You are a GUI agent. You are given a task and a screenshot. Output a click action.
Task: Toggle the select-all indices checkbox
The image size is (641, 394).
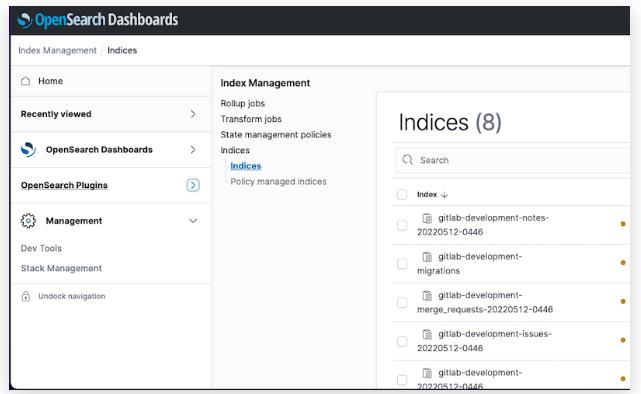click(x=402, y=195)
